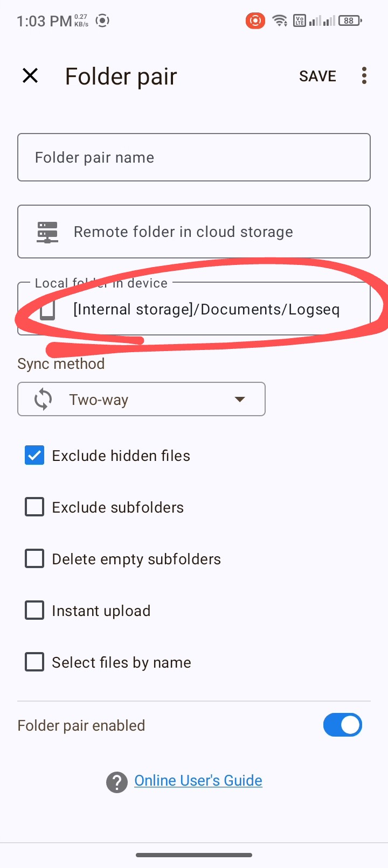Image resolution: width=388 pixels, height=868 pixels.
Task: Tap the battery indicator icon
Action: (x=350, y=21)
